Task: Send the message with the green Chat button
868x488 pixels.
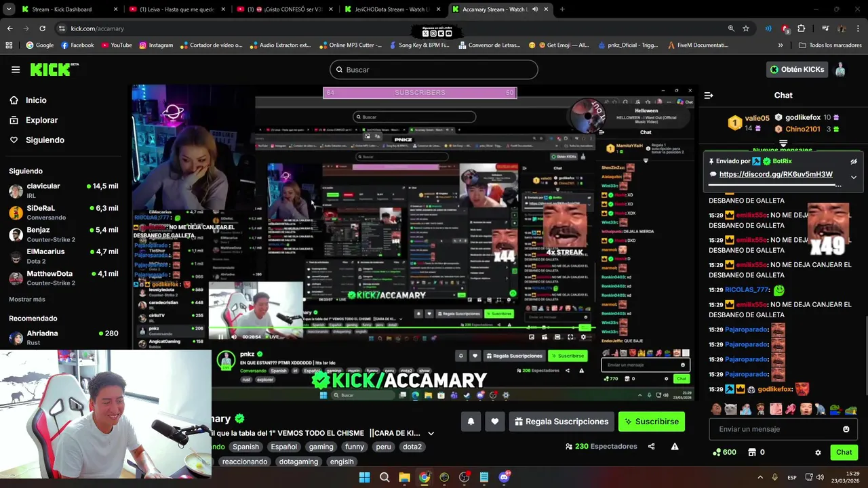Action: [844, 452]
